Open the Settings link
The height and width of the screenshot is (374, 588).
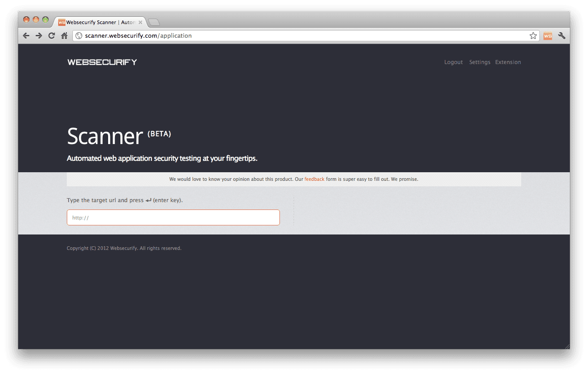(480, 62)
